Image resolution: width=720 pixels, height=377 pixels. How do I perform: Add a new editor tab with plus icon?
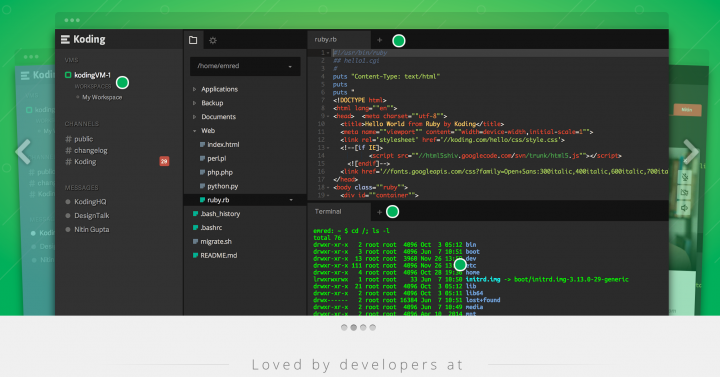[x=379, y=40]
